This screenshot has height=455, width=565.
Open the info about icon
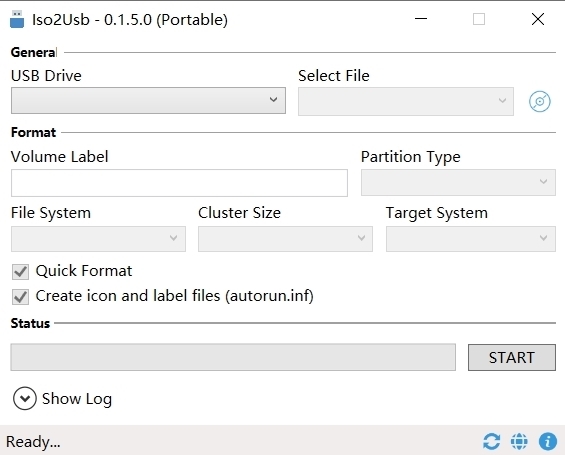(x=548, y=441)
